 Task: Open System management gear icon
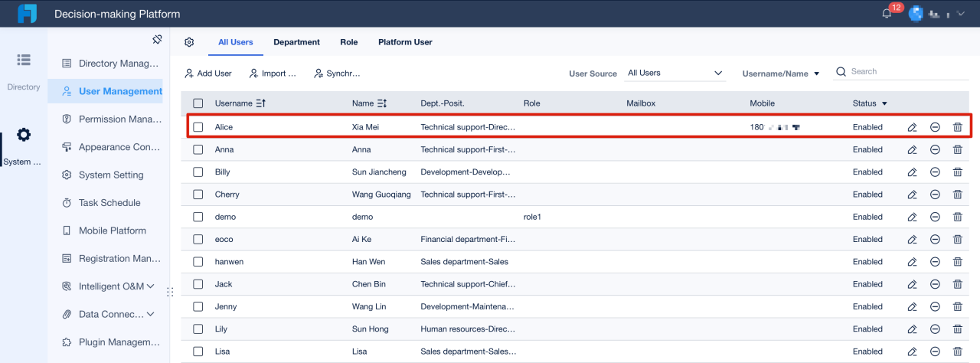point(24,135)
